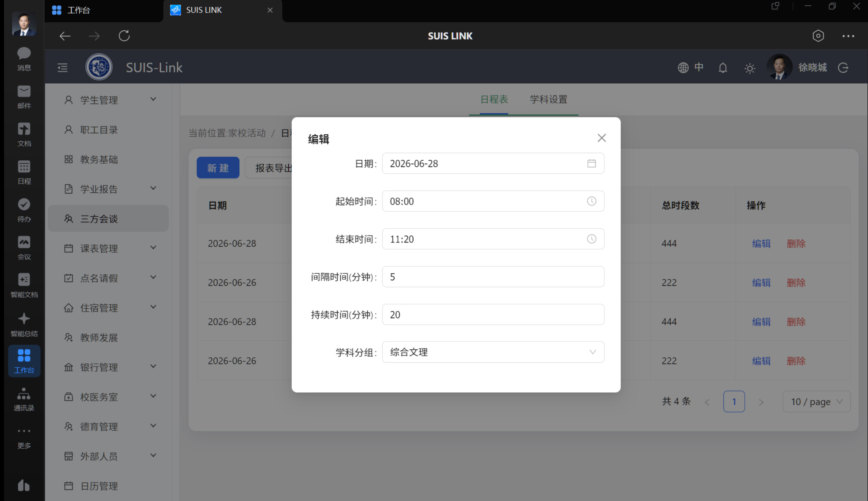Click the 报表导出 button
Image resolution: width=868 pixels, height=501 pixels.
click(x=268, y=168)
